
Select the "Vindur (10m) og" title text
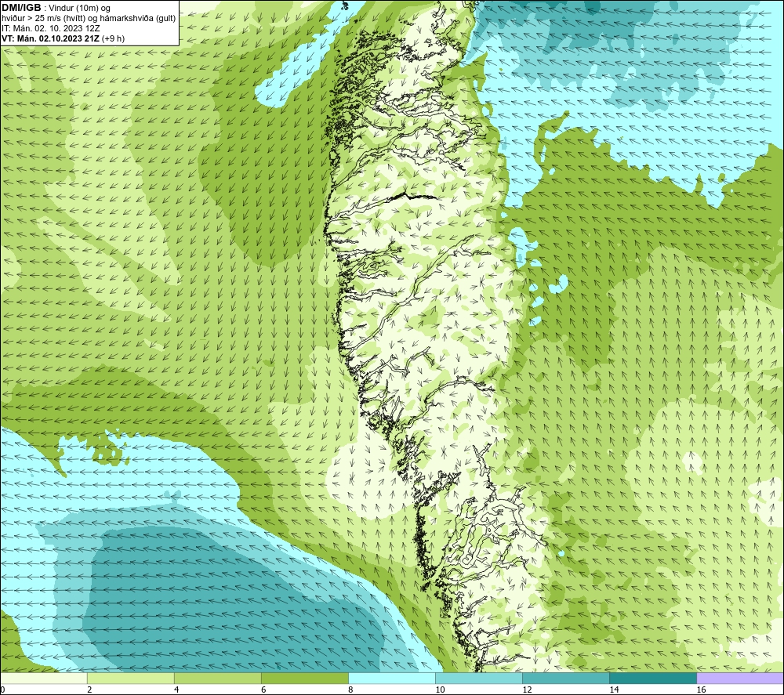click(81, 9)
